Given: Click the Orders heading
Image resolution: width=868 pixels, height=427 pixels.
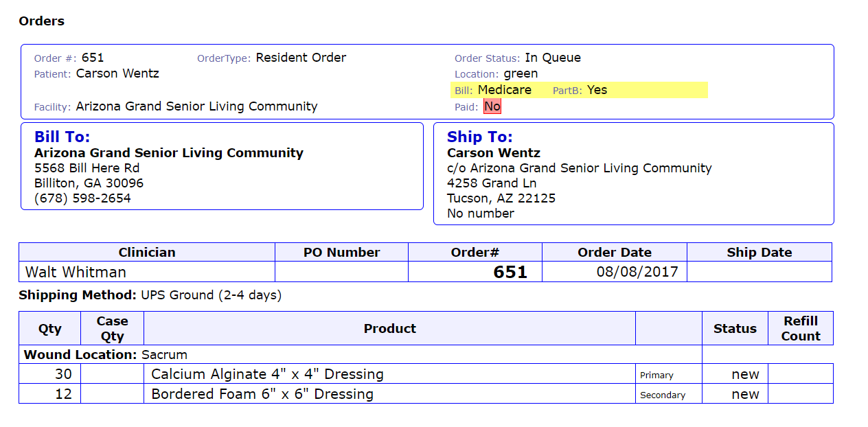Looking at the screenshot, I should 41,21.
